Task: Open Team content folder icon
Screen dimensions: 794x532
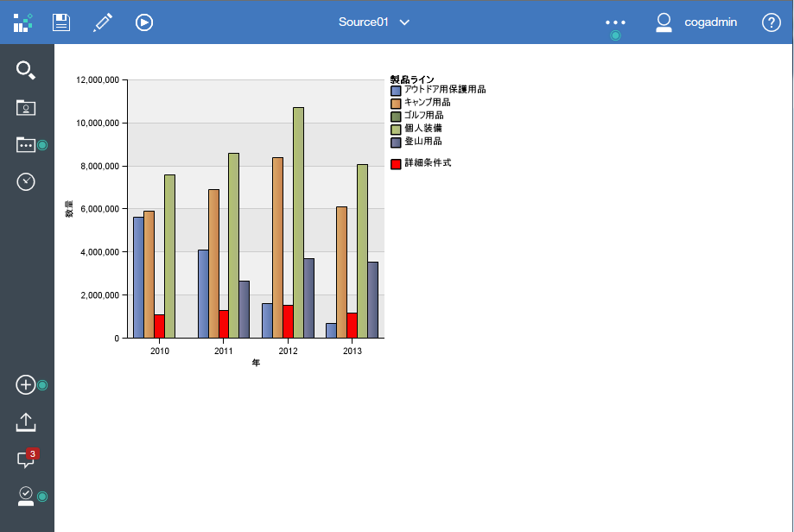Action: pyautogui.click(x=26, y=145)
